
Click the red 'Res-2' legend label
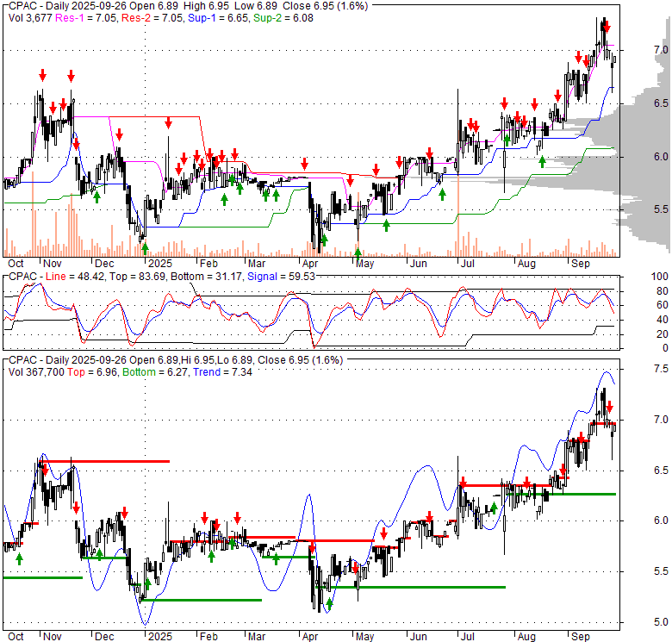[135, 18]
